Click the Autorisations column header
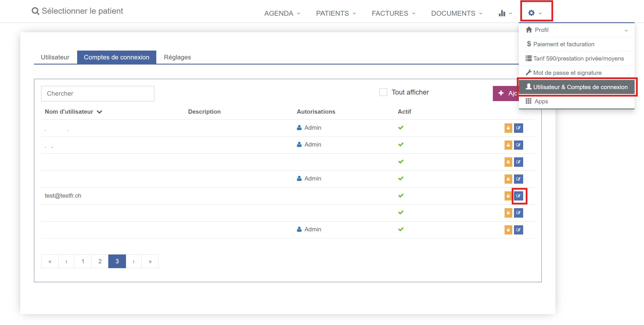This screenshot has height=325, width=644. click(x=316, y=112)
